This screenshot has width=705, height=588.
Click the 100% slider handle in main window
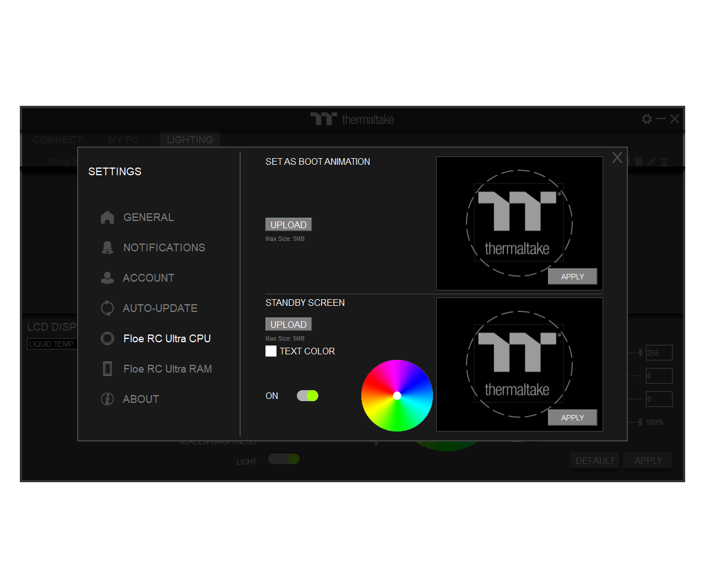[641, 422]
